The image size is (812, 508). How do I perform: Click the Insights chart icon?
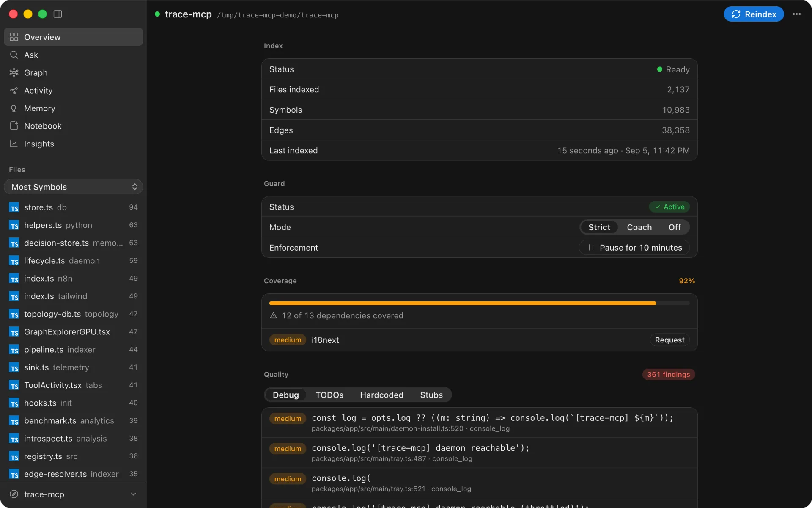(14, 144)
